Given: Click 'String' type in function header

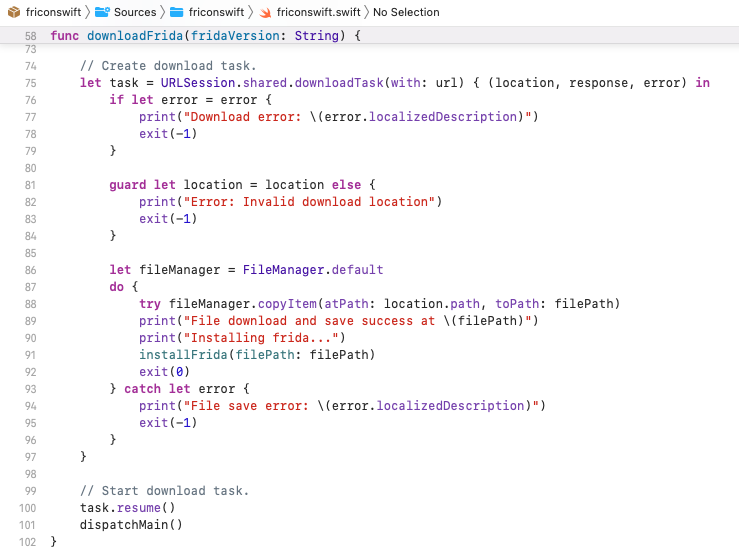Looking at the screenshot, I should coord(317,36).
